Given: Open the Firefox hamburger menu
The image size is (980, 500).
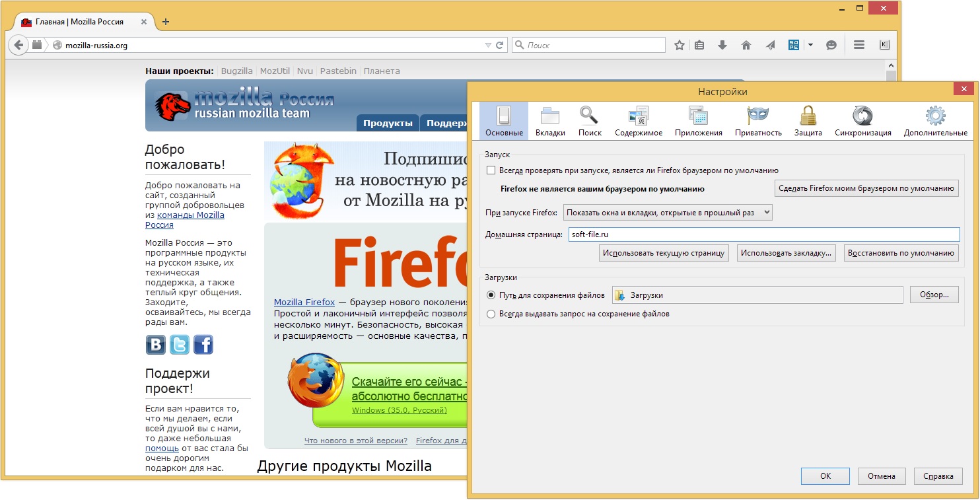Looking at the screenshot, I should click(x=859, y=45).
